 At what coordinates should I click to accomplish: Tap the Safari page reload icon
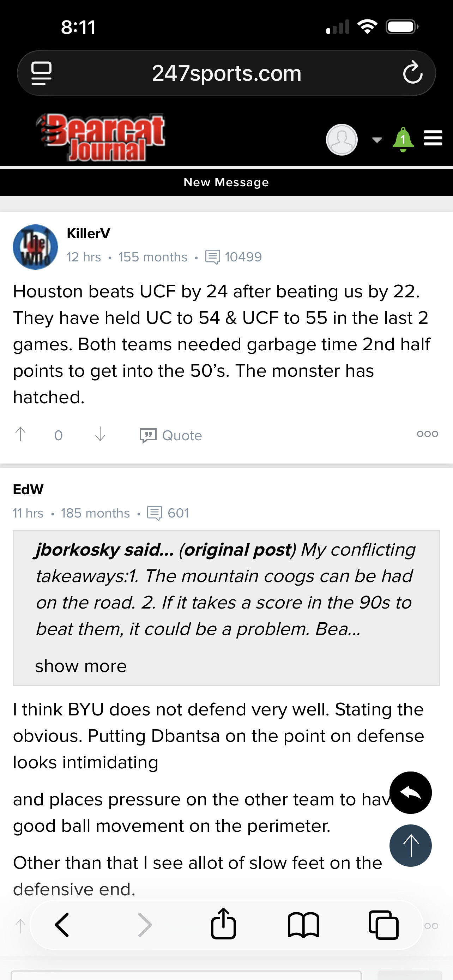click(x=413, y=73)
